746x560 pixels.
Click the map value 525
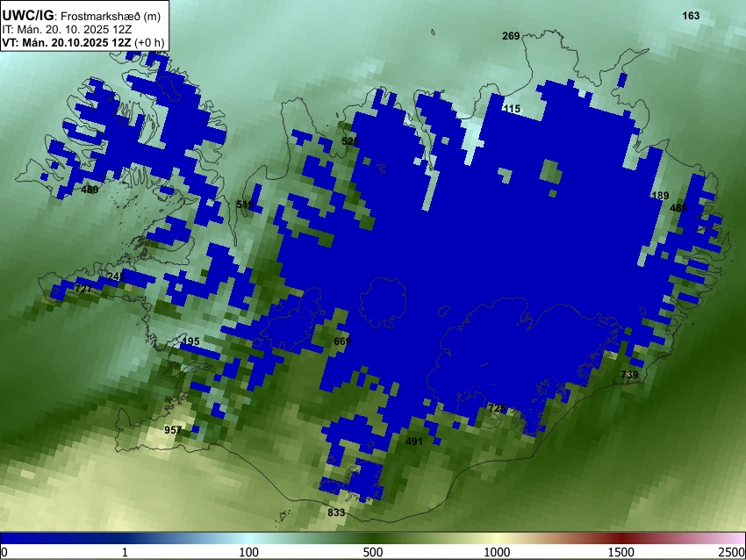pyautogui.click(x=350, y=141)
